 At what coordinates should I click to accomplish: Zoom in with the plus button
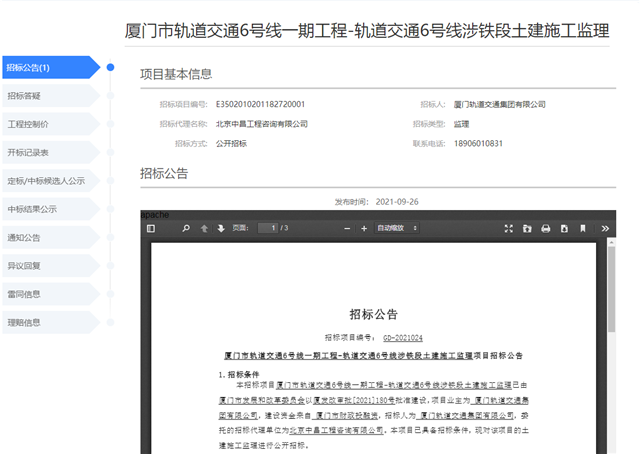tap(363, 229)
